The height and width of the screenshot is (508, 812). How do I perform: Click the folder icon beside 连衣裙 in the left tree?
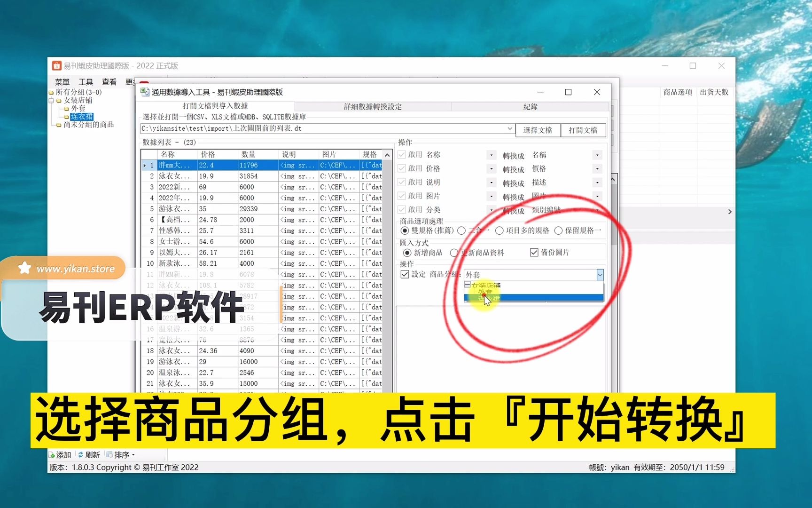(67, 117)
